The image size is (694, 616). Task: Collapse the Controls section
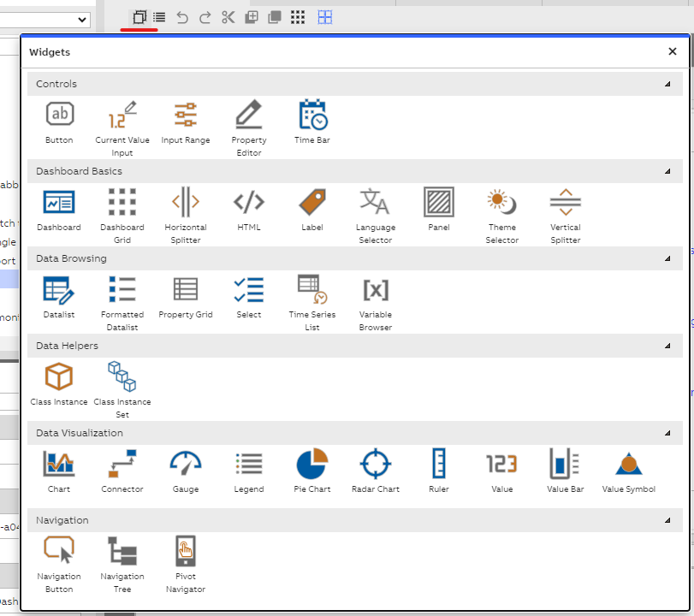pos(668,84)
